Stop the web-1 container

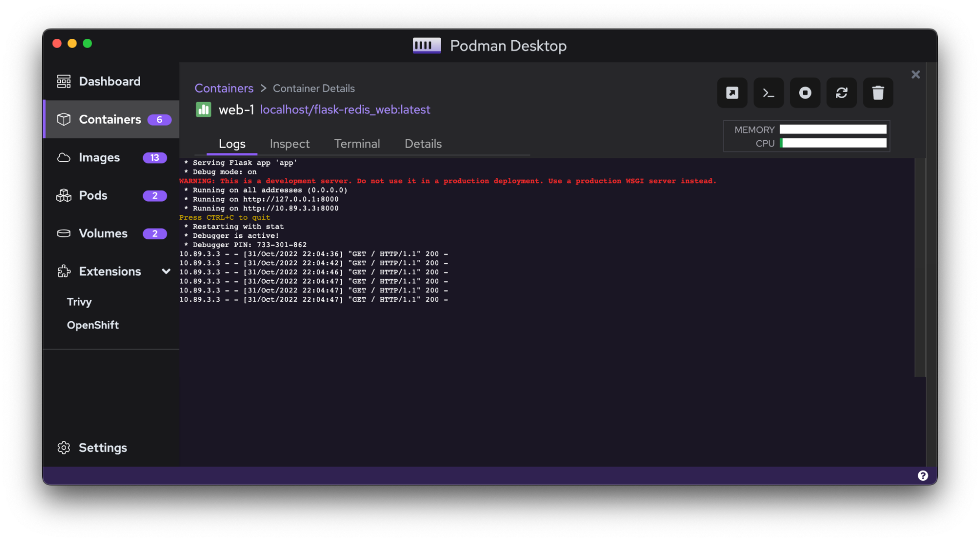pyautogui.click(x=805, y=93)
